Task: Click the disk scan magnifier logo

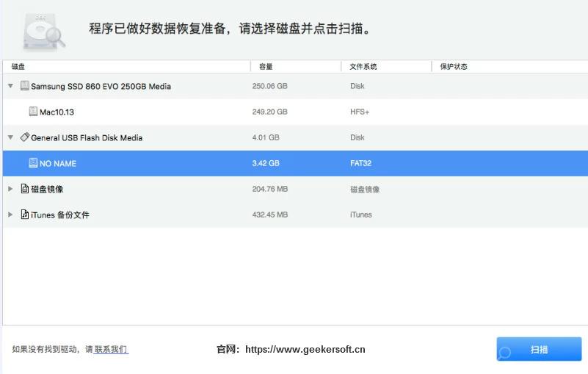Action: tap(43, 31)
